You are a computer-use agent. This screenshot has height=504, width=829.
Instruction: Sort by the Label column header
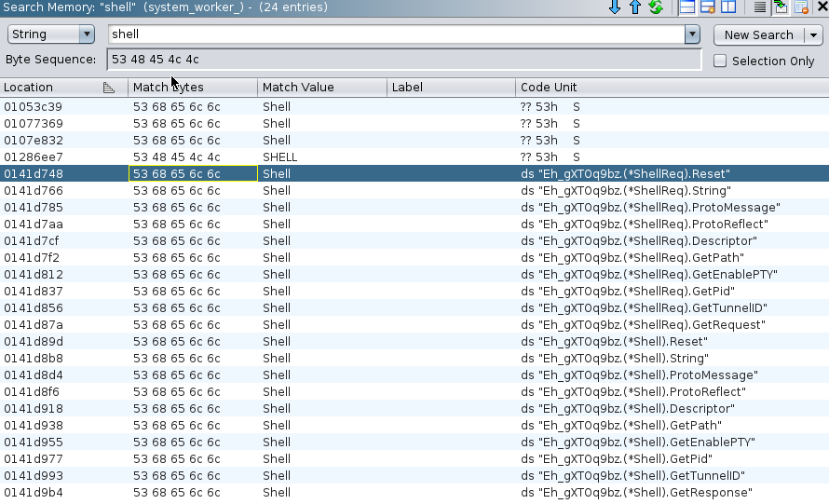pyautogui.click(x=451, y=88)
